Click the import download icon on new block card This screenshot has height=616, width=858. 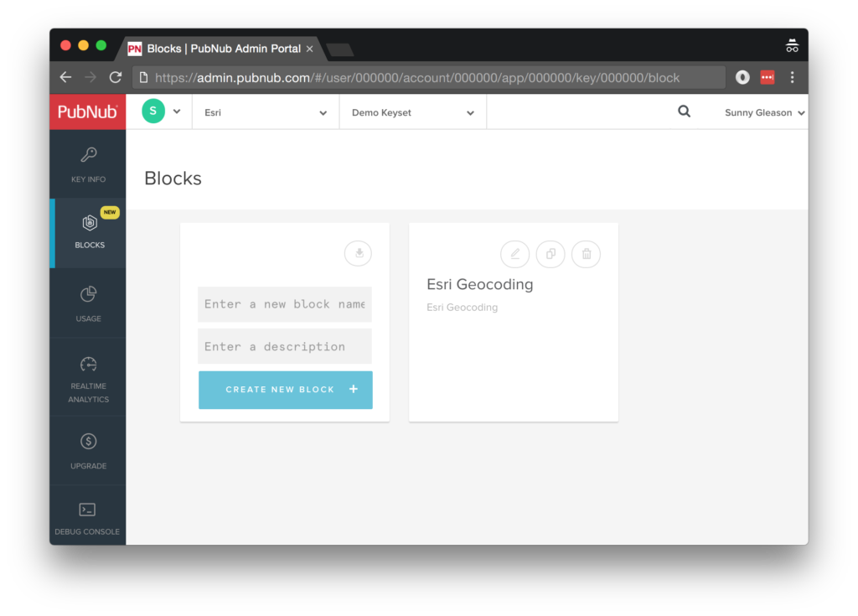[358, 253]
